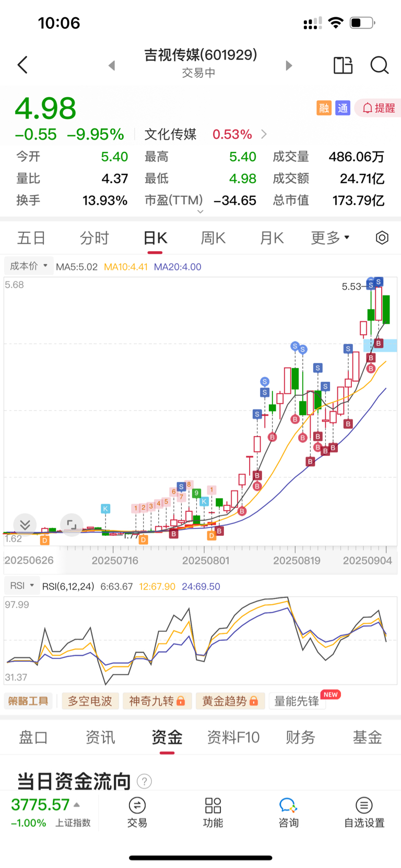Collapse chart with double-chevron down button
Viewport: 401px width, 868px height.
25,524
